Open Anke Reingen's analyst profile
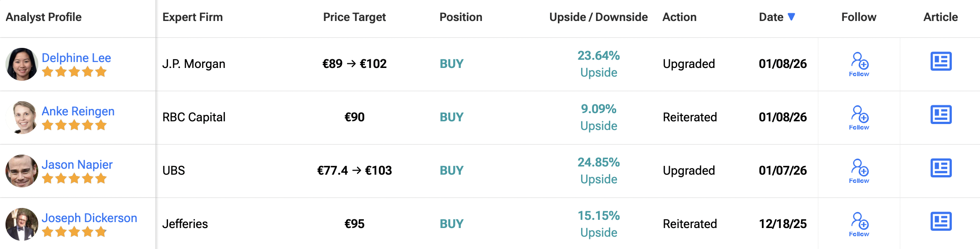The width and height of the screenshot is (980, 249). [x=78, y=111]
